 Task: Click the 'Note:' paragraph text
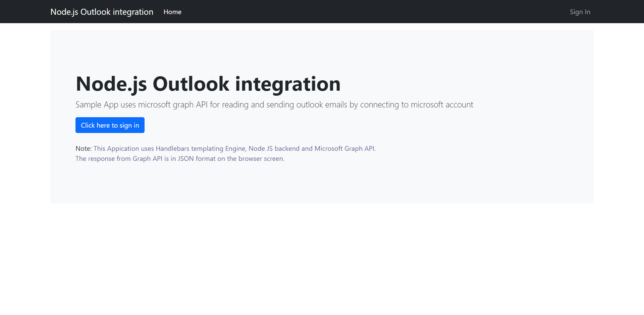[226, 148]
